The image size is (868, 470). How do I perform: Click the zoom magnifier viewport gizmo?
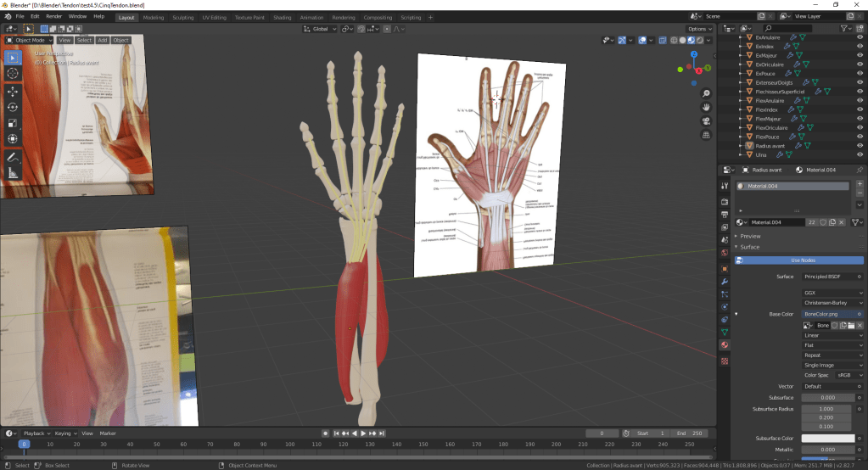pyautogui.click(x=706, y=92)
